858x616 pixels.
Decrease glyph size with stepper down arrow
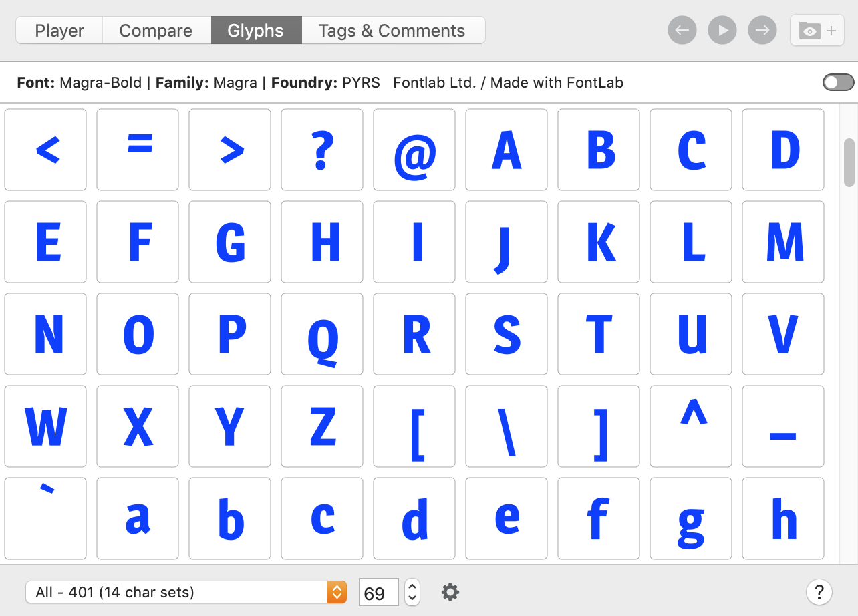pyautogui.click(x=412, y=598)
